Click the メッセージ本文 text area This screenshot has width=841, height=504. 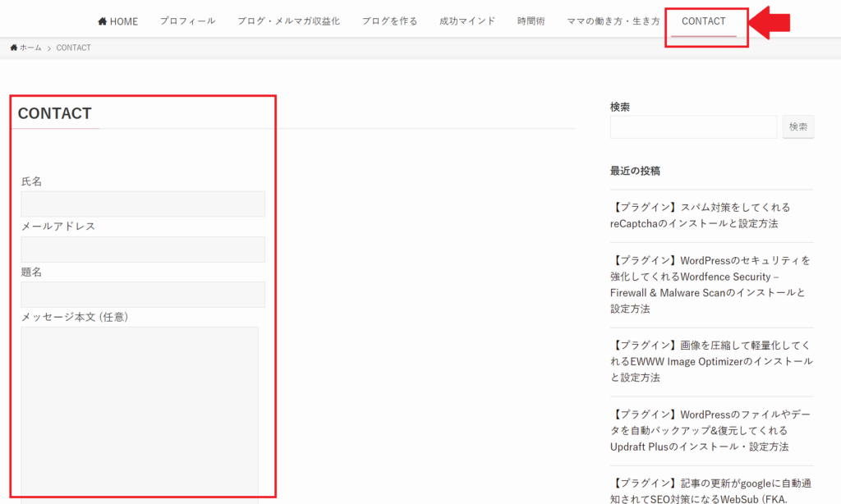(x=140, y=415)
